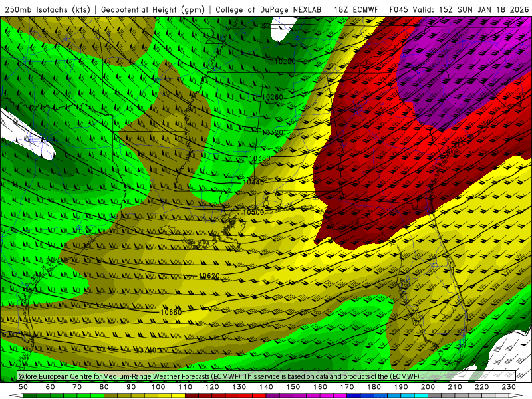The width and height of the screenshot is (532, 399).
Task: Click the "College of DuPage NEXLAB" header text
Action: click(269, 9)
